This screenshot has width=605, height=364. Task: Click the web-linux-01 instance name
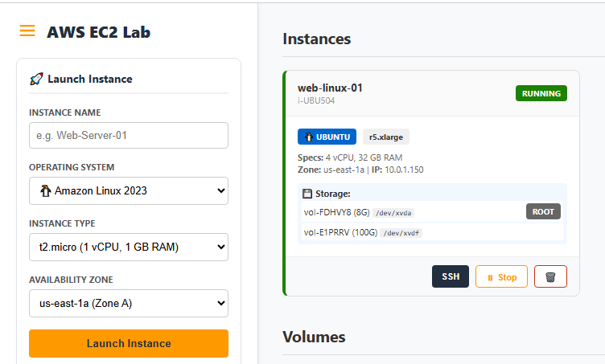[x=330, y=88]
